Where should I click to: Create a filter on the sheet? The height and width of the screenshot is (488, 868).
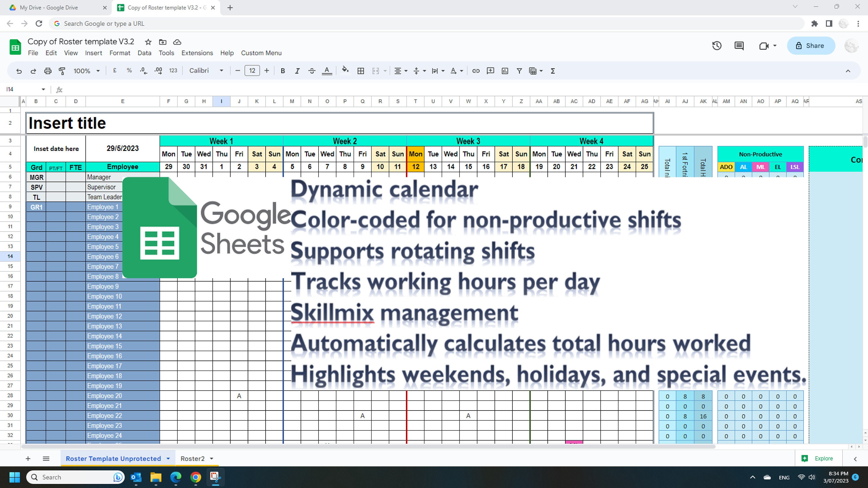[x=519, y=71]
